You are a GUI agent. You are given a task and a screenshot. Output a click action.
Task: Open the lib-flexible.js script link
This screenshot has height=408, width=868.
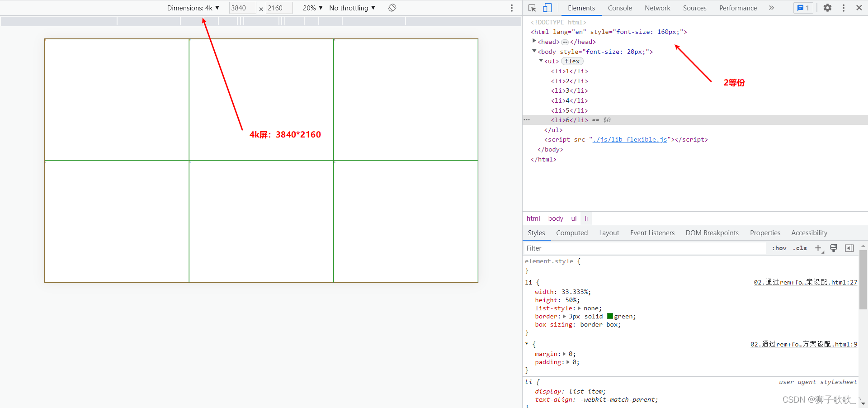[630, 139]
